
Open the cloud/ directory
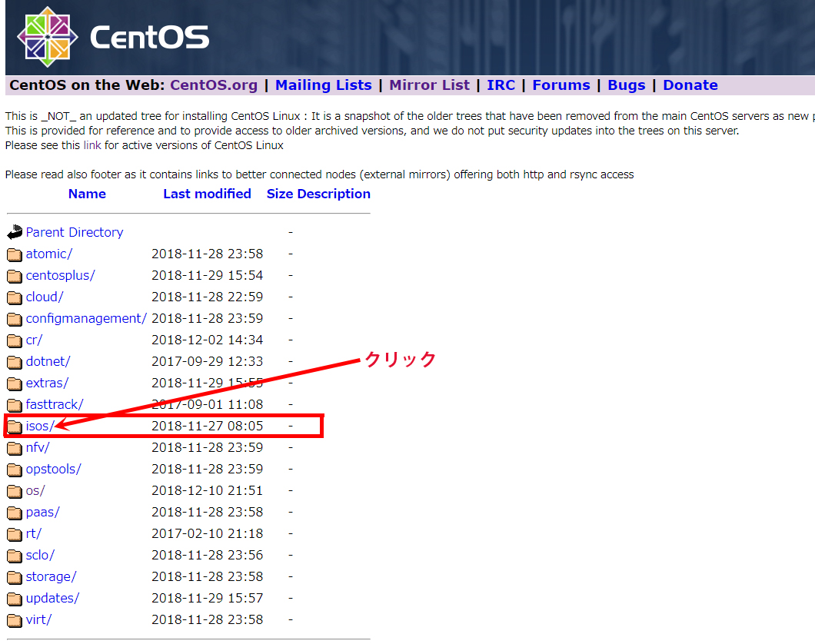tap(45, 297)
